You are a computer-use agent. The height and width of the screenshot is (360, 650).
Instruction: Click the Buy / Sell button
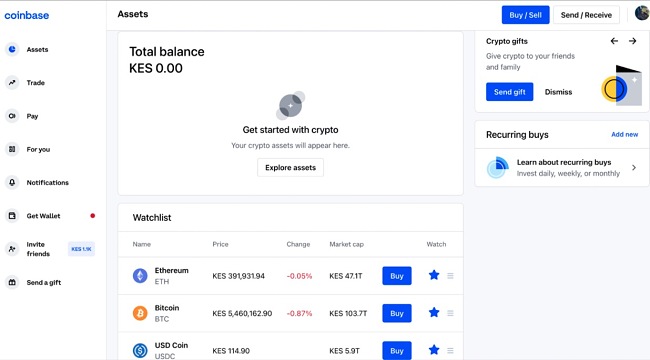click(526, 15)
